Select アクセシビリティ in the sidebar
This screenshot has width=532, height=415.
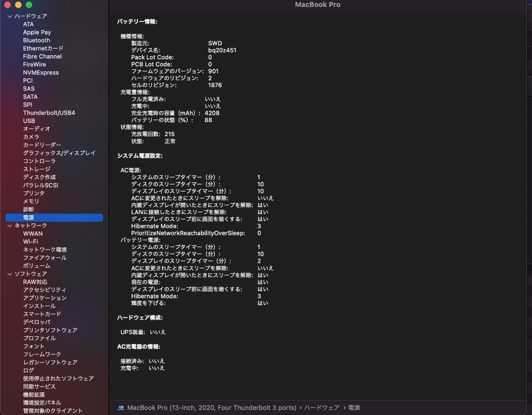45,290
